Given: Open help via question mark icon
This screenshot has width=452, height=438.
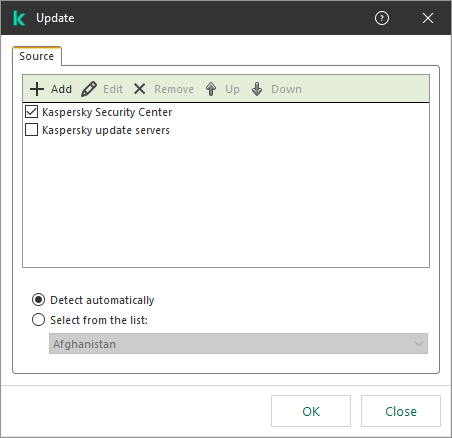Looking at the screenshot, I should pyautogui.click(x=382, y=18).
